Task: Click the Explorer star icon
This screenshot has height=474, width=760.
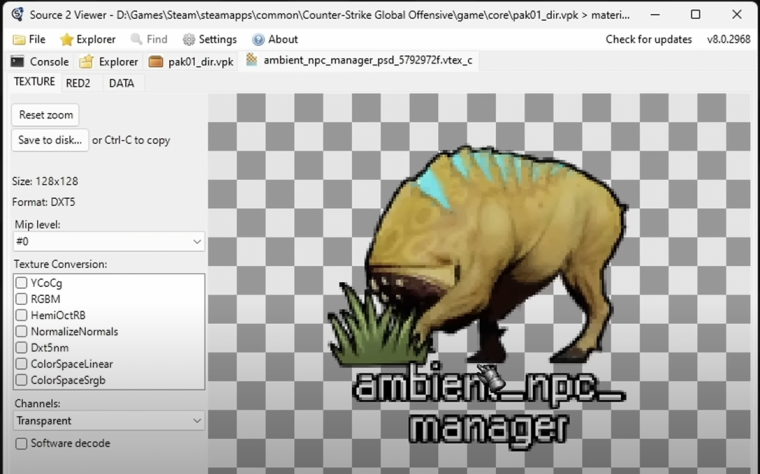Action: tap(66, 40)
